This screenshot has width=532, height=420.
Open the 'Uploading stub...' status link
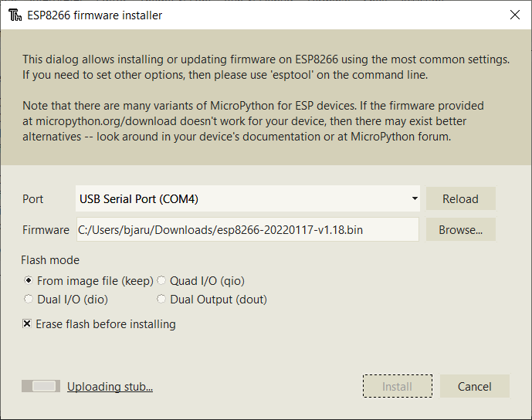click(110, 387)
